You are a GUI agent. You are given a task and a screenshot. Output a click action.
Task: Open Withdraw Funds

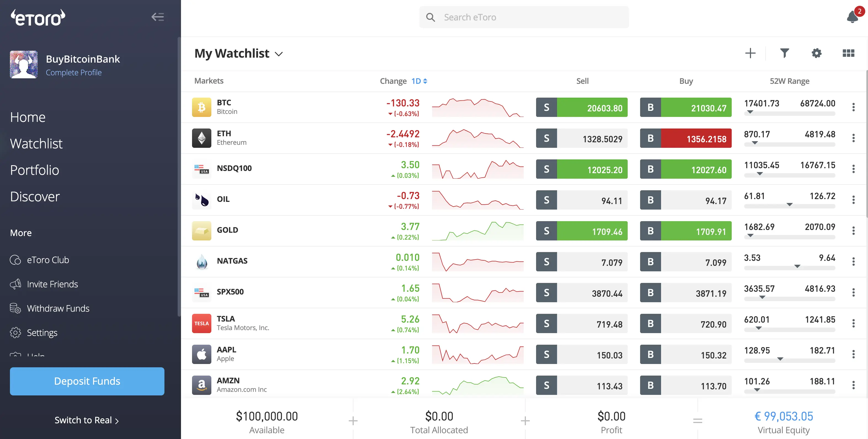(50, 308)
